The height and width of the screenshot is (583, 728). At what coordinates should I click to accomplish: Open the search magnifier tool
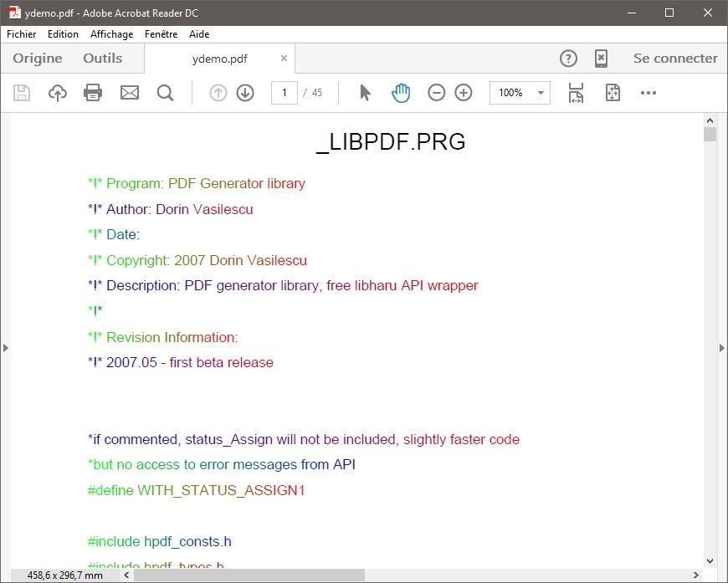click(x=166, y=93)
